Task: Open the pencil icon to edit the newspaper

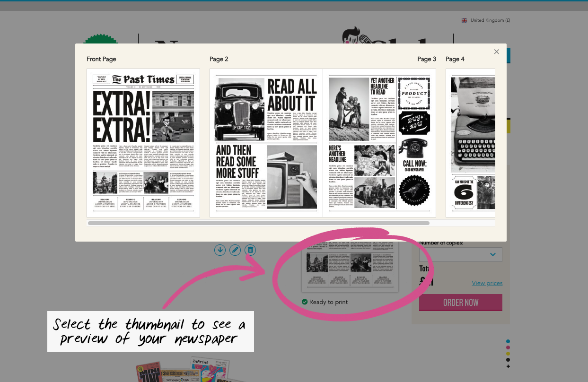Action: pyautogui.click(x=235, y=250)
